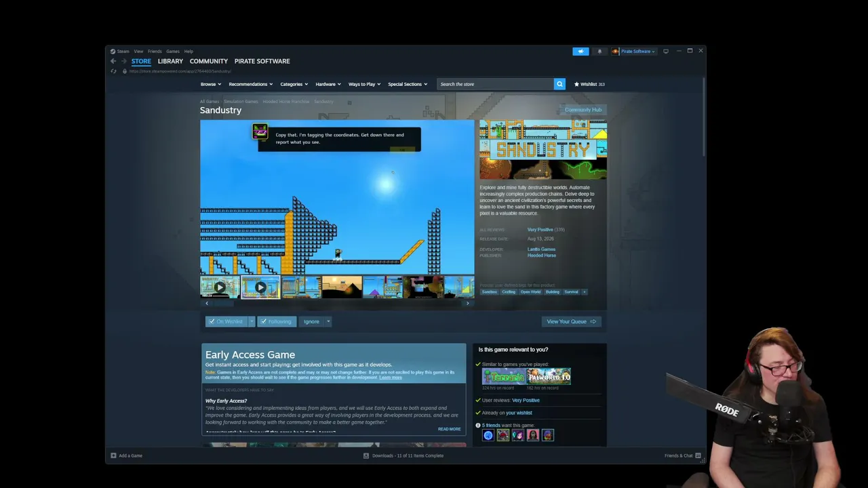
Task: Click the Steam logo menu
Action: pos(120,52)
